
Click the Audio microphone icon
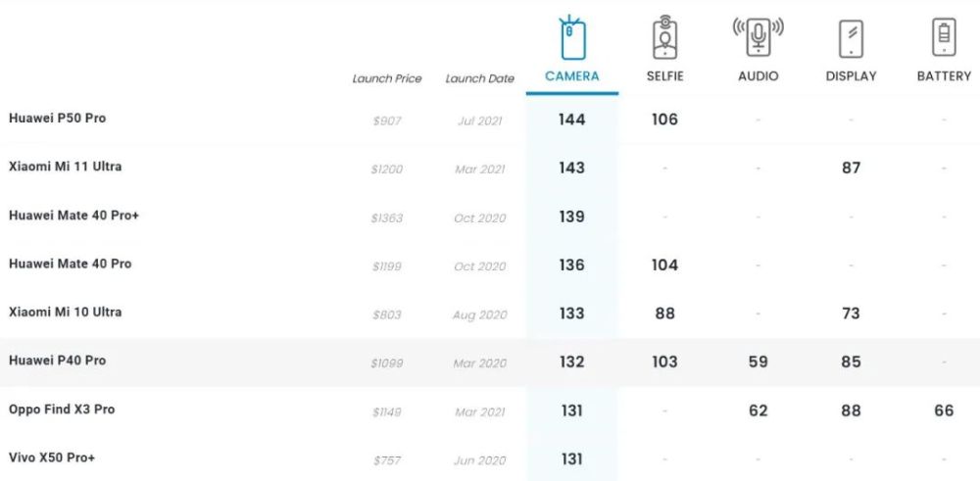[x=759, y=36]
